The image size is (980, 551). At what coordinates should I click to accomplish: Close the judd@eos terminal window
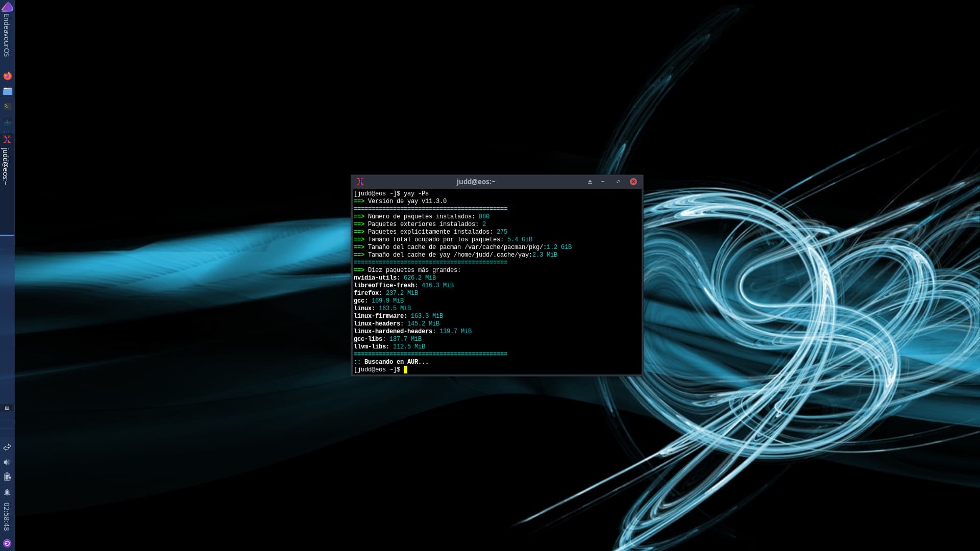[x=633, y=182]
